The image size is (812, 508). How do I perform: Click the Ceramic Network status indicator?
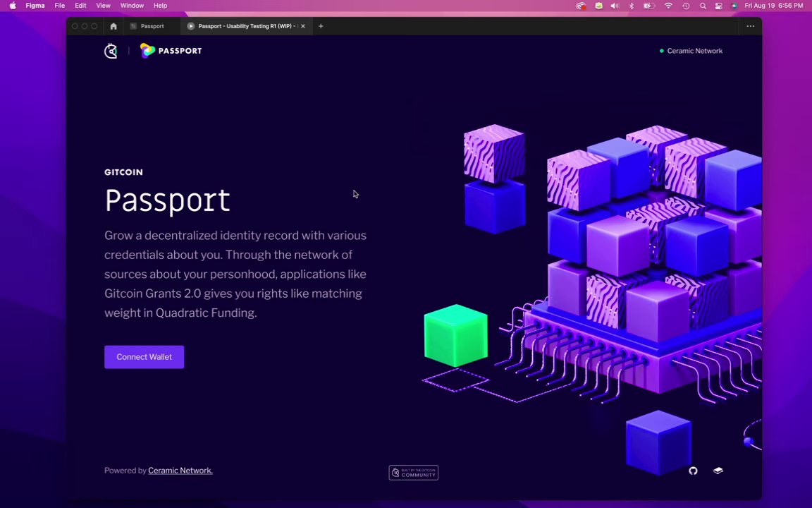click(691, 51)
